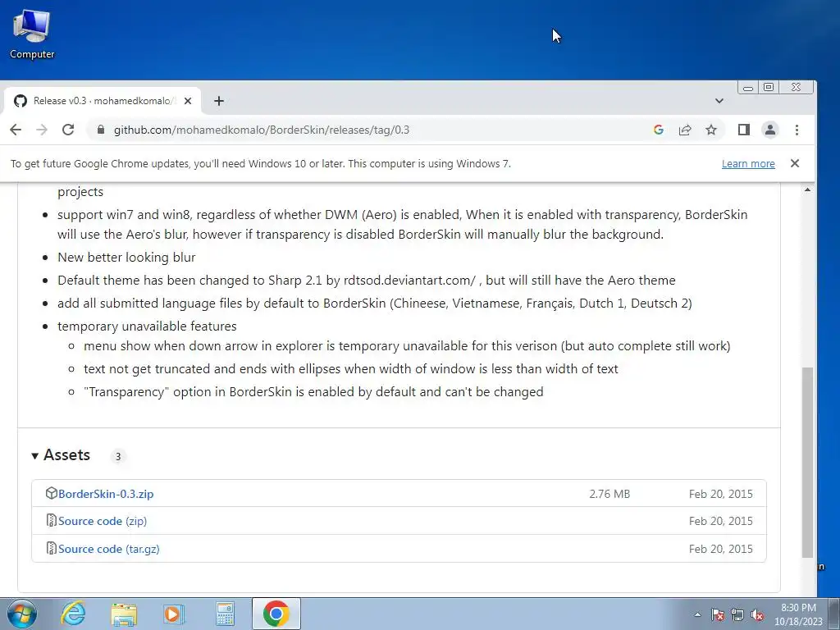Image resolution: width=840 pixels, height=630 pixels.
Task: Open network status tray icon
Action: (x=737, y=614)
